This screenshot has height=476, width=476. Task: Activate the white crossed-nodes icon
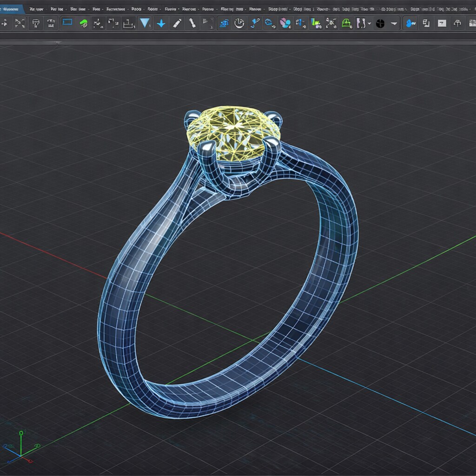pyautogui.click(x=331, y=23)
